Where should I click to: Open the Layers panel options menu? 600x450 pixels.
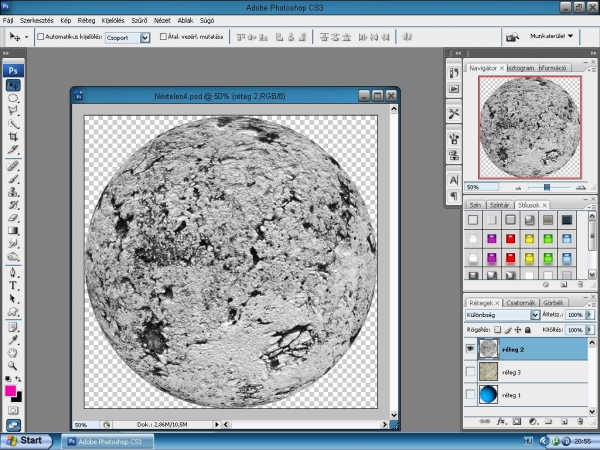(x=592, y=303)
